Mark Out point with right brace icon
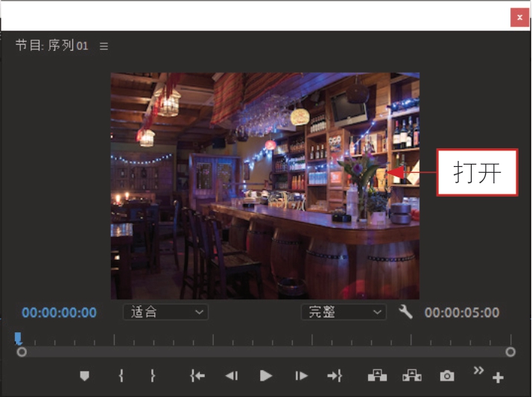The image size is (532, 397). [x=153, y=375]
